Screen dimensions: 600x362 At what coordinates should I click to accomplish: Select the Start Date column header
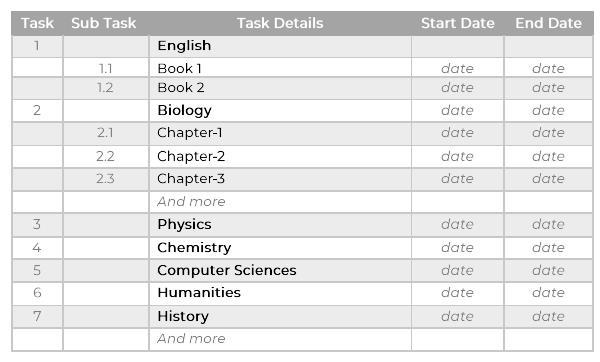point(458,23)
